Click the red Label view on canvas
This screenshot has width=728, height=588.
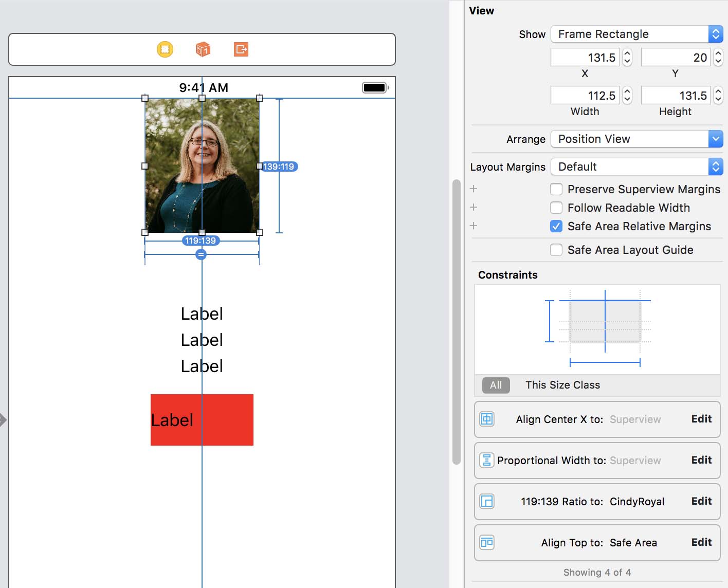click(x=226, y=420)
